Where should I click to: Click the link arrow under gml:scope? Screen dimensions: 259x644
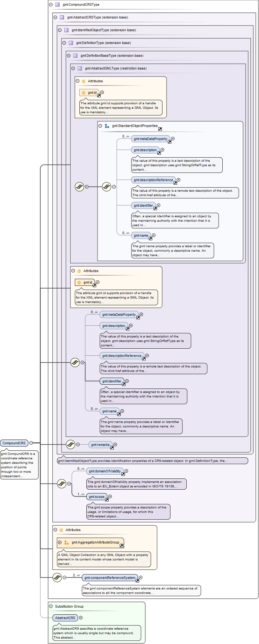click(x=106, y=500)
